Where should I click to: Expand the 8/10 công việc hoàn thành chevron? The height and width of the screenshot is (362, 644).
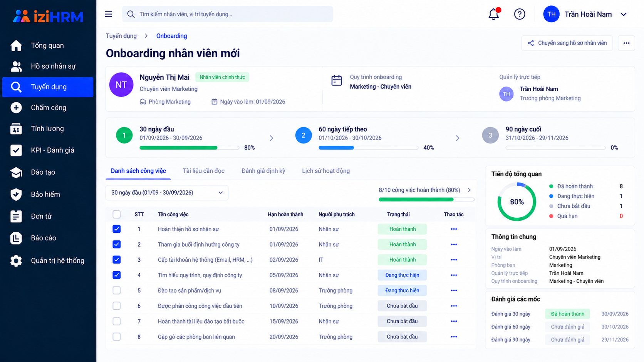pos(469,190)
